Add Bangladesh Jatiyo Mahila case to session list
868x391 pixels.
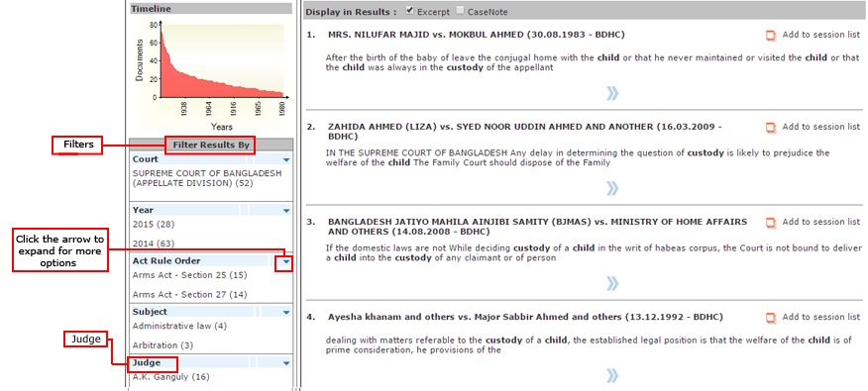813,223
